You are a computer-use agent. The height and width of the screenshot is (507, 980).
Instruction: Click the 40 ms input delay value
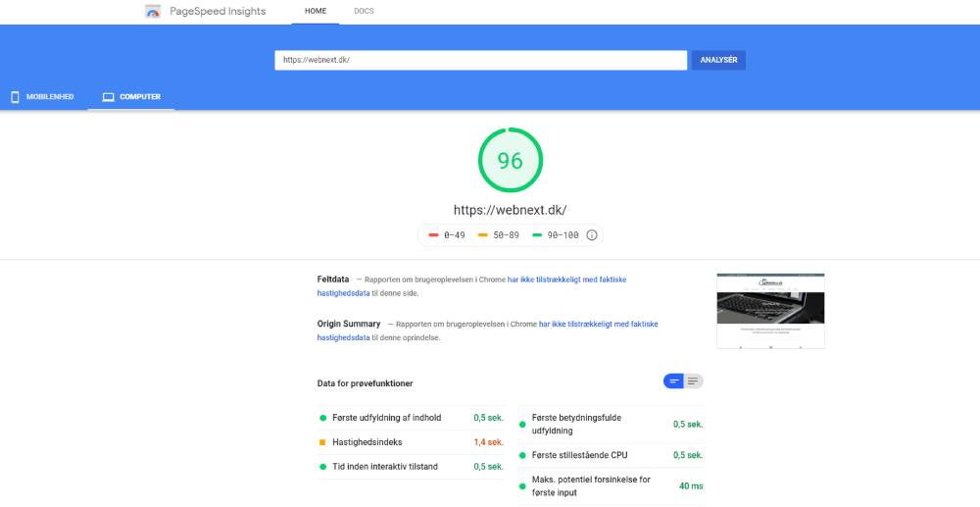691,485
